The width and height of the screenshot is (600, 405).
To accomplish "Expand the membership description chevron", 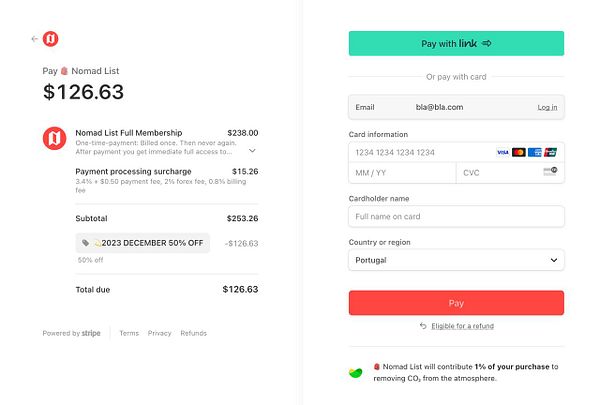I will tap(252, 151).
